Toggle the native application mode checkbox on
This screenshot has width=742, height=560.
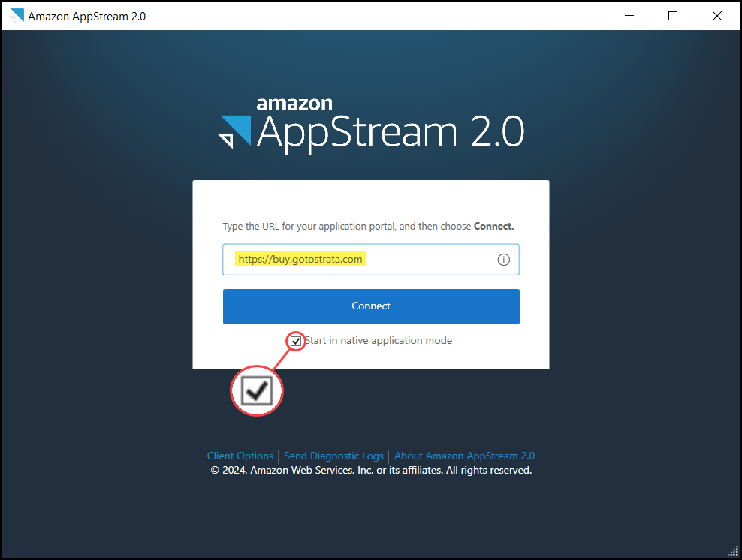pyautogui.click(x=295, y=341)
